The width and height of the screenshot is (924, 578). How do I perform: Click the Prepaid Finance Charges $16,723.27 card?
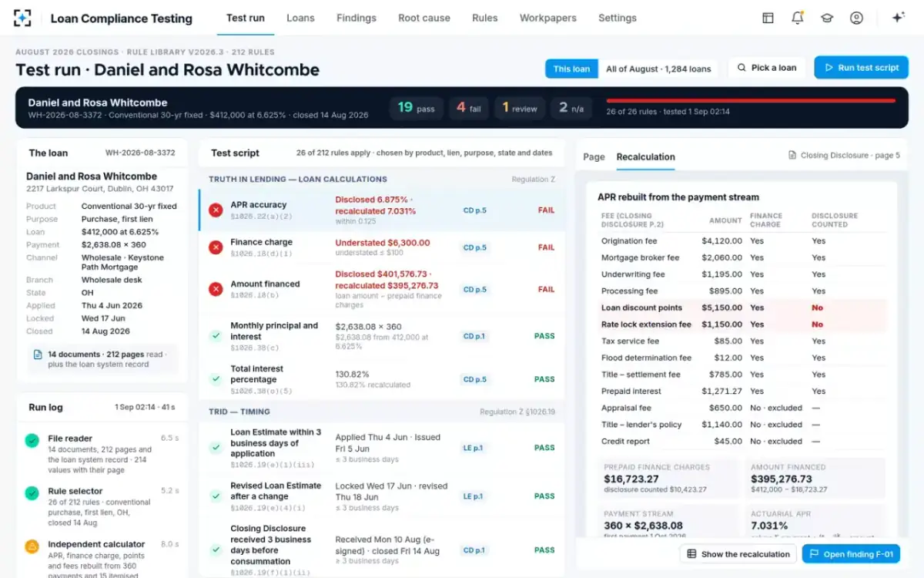668,478
